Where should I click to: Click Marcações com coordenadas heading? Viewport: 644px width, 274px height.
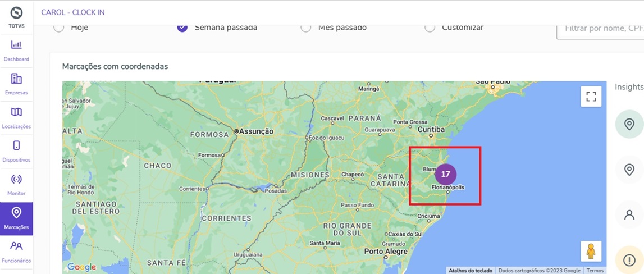point(115,66)
